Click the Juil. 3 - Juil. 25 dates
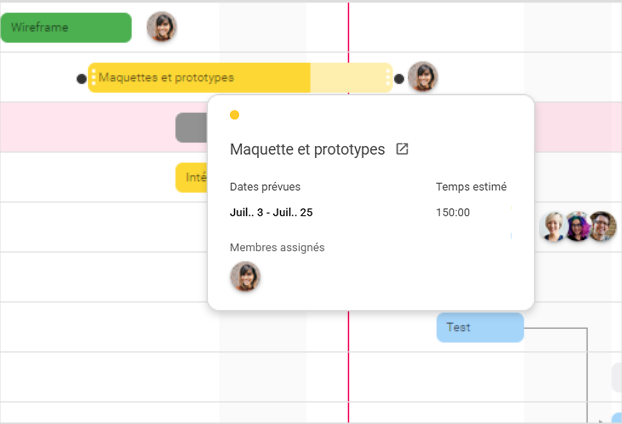 pyautogui.click(x=271, y=212)
